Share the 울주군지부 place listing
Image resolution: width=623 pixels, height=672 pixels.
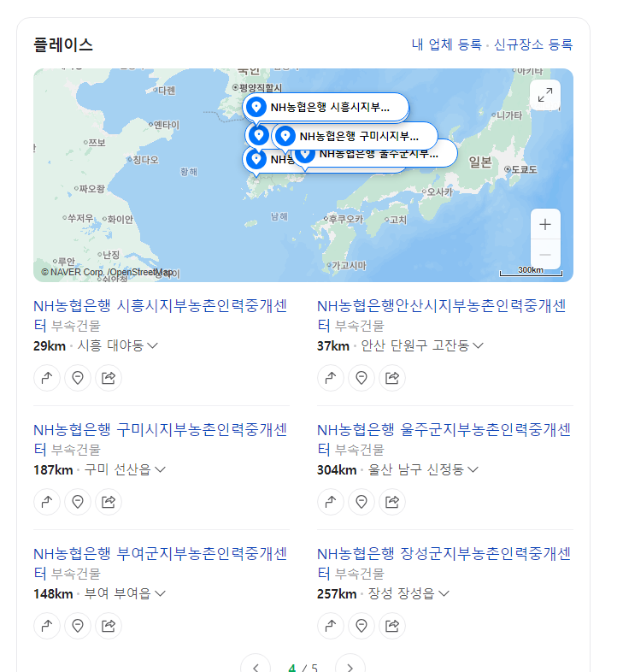point(392,502)
